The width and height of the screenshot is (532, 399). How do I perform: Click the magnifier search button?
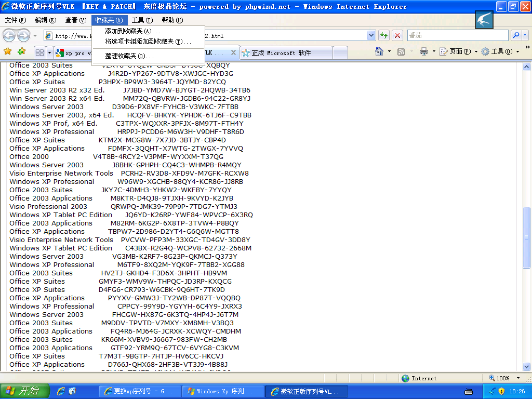point(516,35)
